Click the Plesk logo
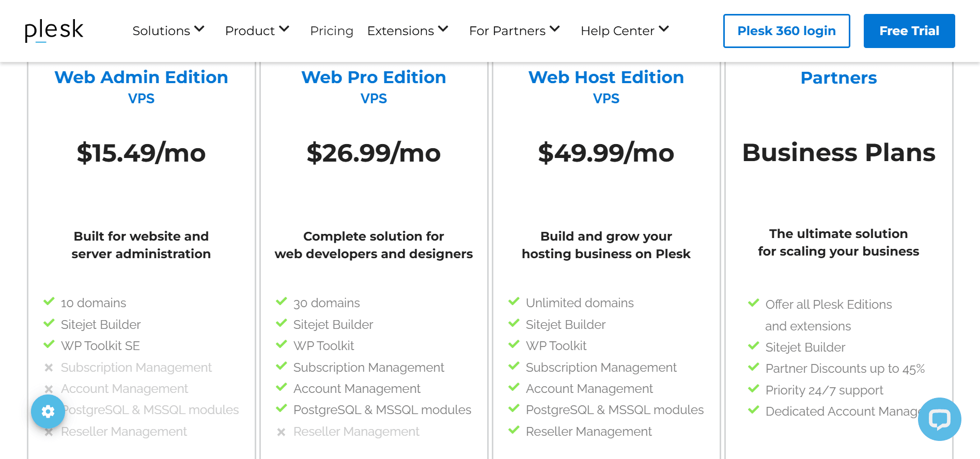The image size is (980, 459). (x=54, y=30)
